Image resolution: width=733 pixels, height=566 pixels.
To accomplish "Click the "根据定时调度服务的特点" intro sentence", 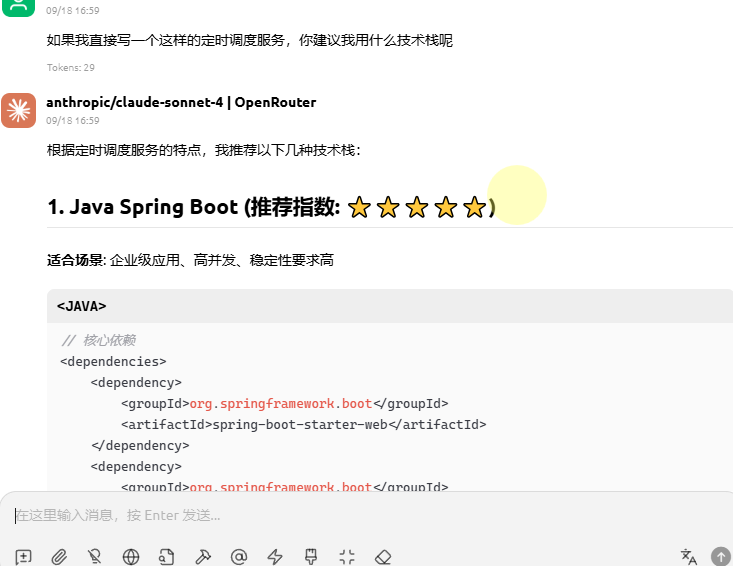I will 203,150.
